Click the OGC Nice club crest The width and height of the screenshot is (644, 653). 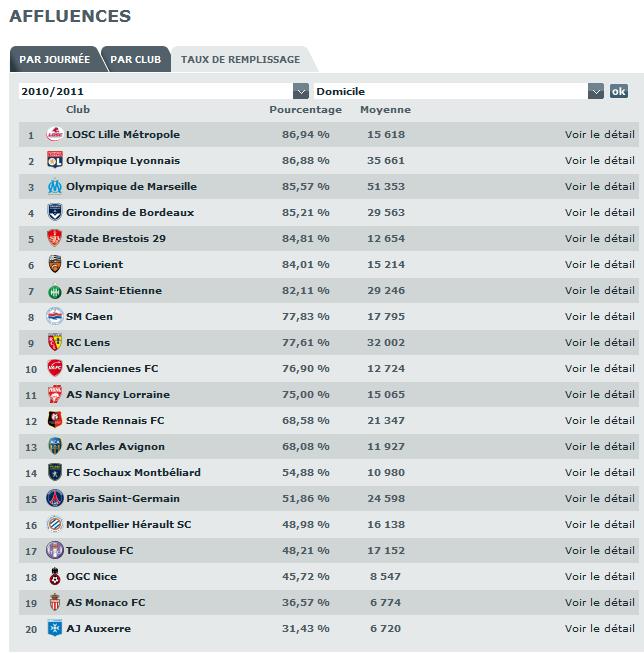click(x=55, y=577)
